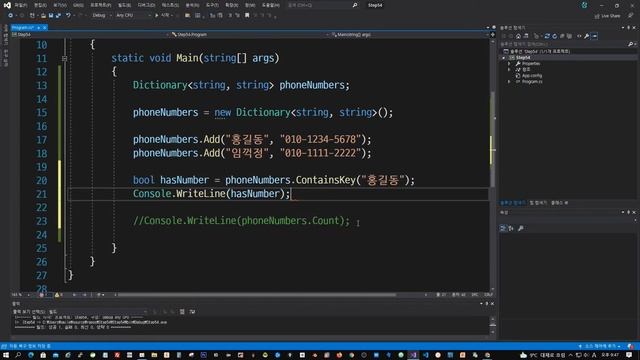This screenshot has width=640, height=360.
Task: Pin the Program.cs tab
Action: click(x=39, y=28)
